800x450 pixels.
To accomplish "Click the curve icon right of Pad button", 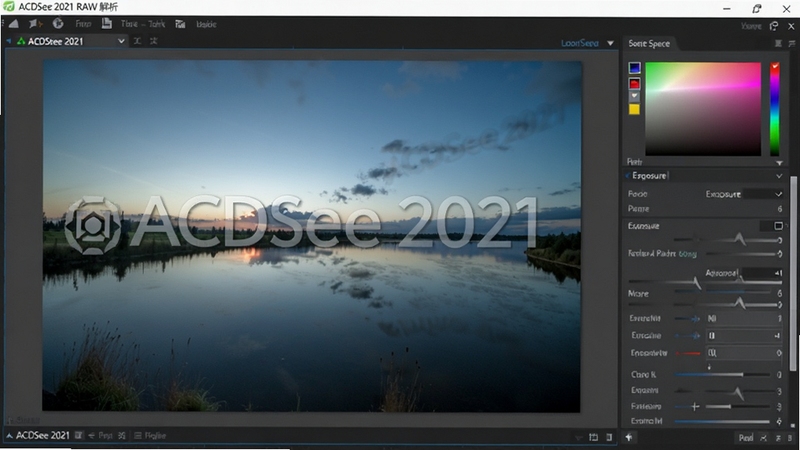I will (x=763, y=438).
